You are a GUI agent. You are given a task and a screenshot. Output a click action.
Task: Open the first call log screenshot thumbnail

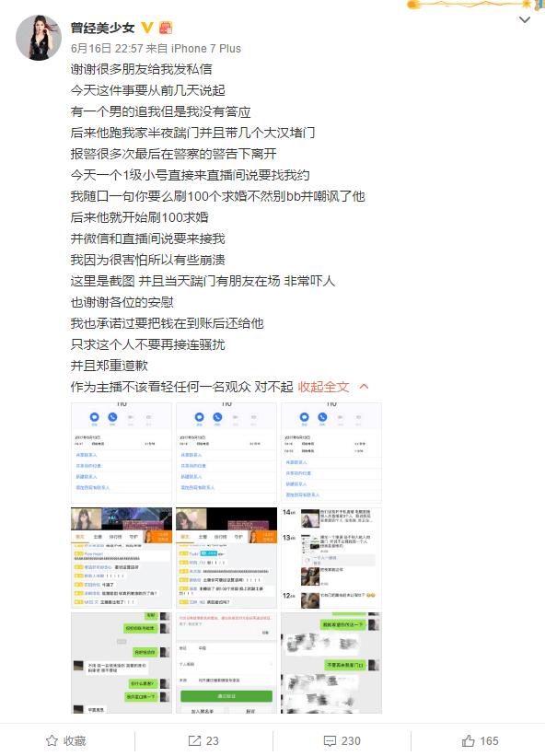122,453
